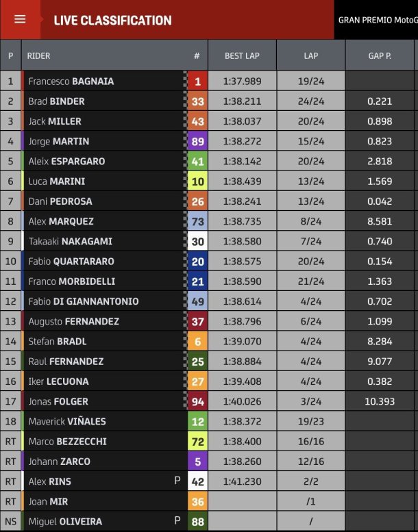The height and width of the screenshot is (532, 418).
Task: Select the red number 1 Bagnaia badge
Action: pyautogui.click(x=197, y=81)
